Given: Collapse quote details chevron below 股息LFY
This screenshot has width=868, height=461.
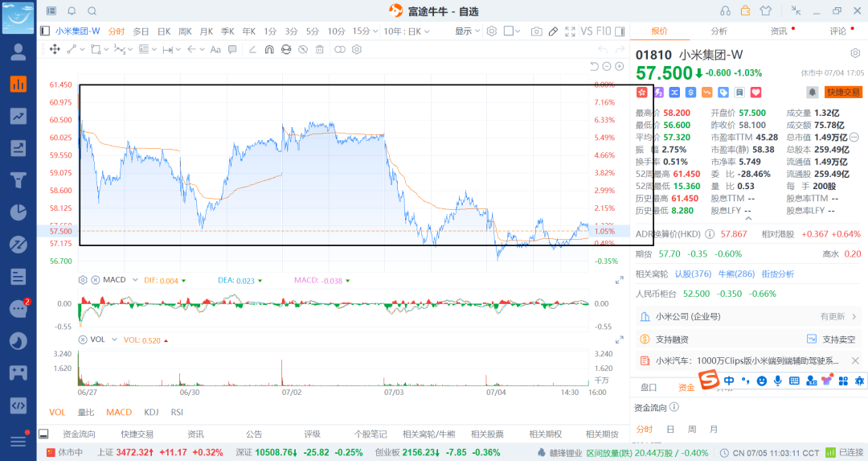Looking at the screenshot, I should 748,219.
